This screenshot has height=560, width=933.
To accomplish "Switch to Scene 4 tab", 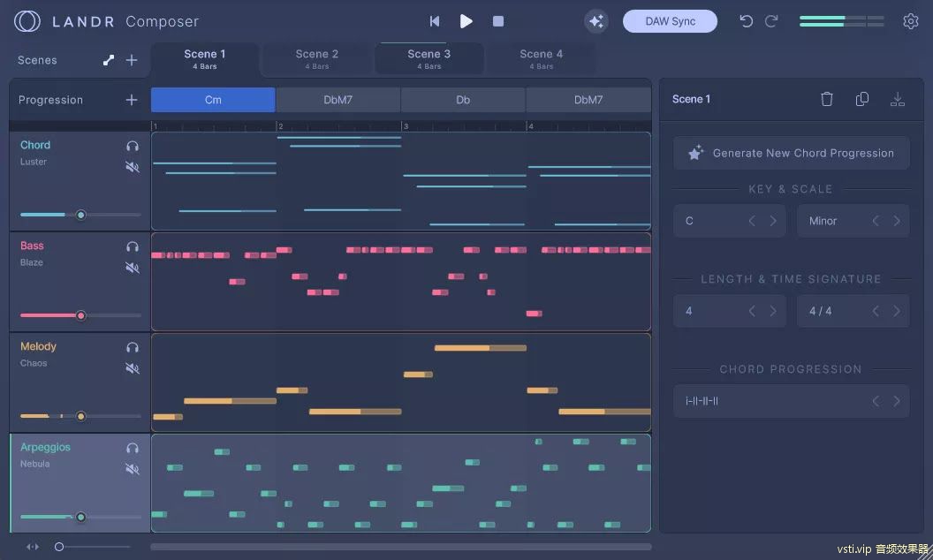I will pos(542,59).
